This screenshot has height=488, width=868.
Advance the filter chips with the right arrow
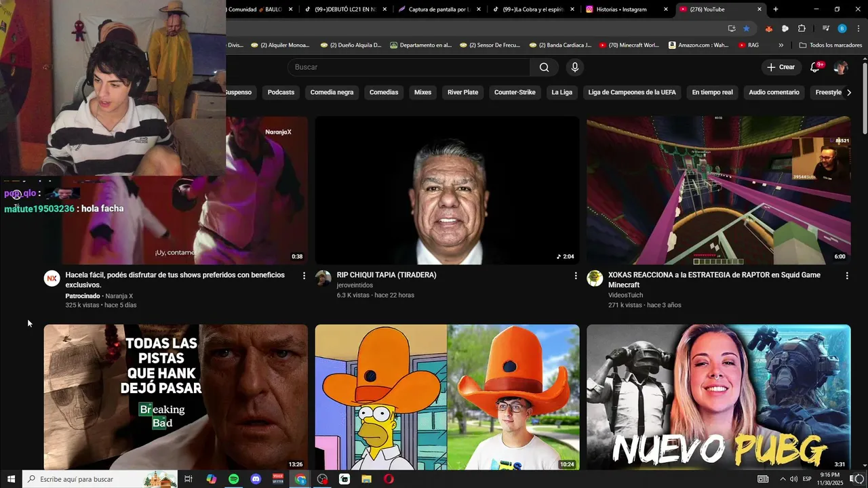click(x=849, y=92)
